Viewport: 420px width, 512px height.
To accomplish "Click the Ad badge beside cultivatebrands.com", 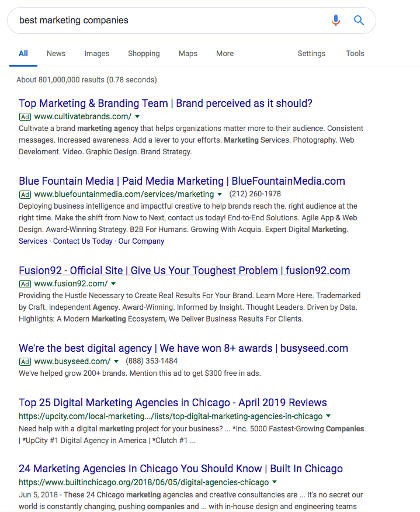I will click(25, 116).
